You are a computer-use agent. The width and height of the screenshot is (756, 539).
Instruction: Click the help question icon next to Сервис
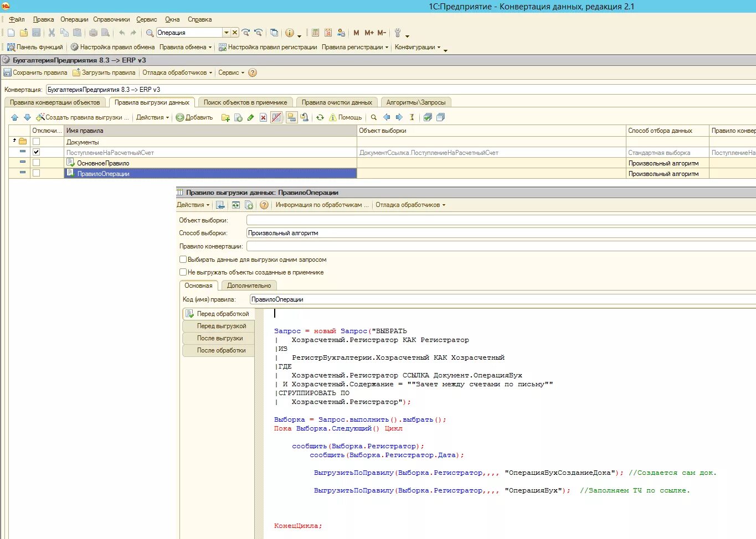pyautogui.click(x=253, y=72)
